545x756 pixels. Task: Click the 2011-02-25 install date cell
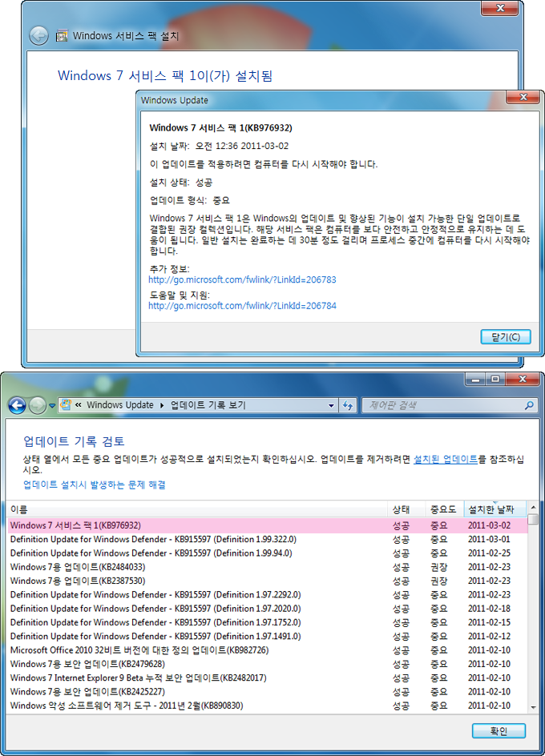(x=489, y=553)
